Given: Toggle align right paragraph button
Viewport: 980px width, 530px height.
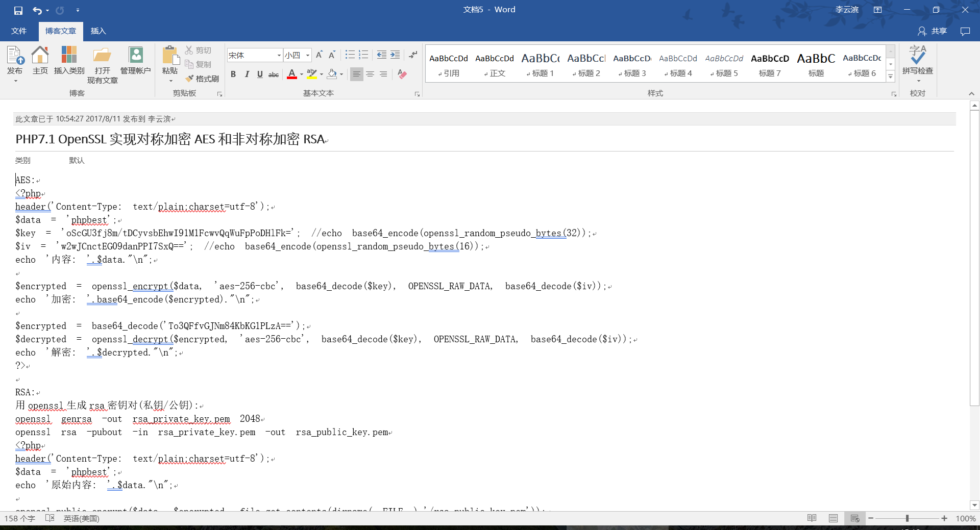Looking at the screenshot, I should (x=383, y=74).
